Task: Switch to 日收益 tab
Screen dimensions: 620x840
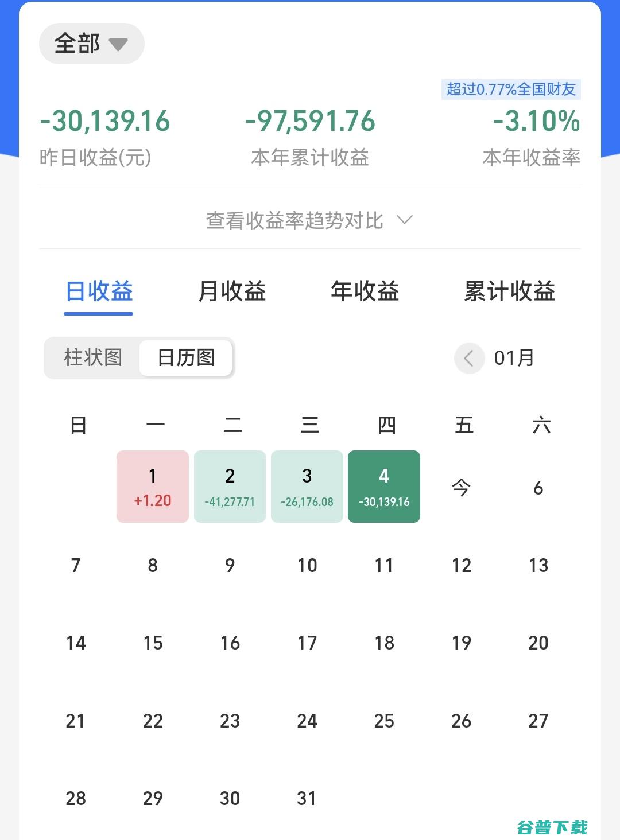Action: pos(99,291)
